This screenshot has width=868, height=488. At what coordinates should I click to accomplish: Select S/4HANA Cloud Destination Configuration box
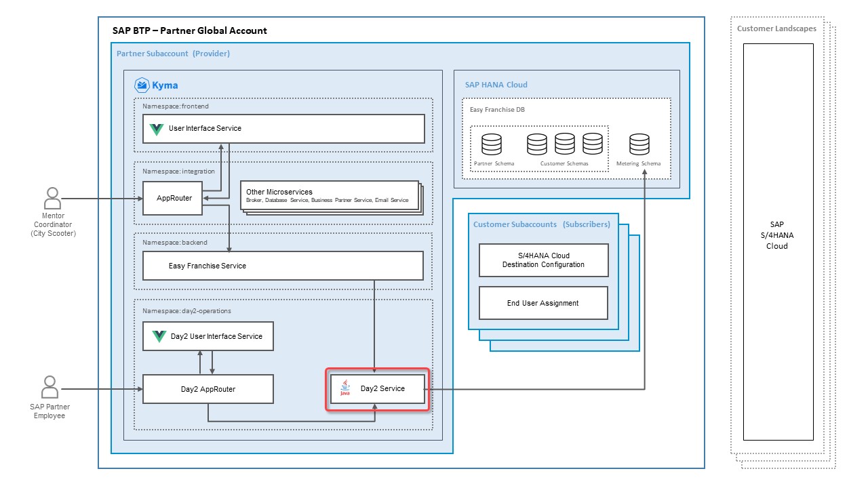(544, 260)
